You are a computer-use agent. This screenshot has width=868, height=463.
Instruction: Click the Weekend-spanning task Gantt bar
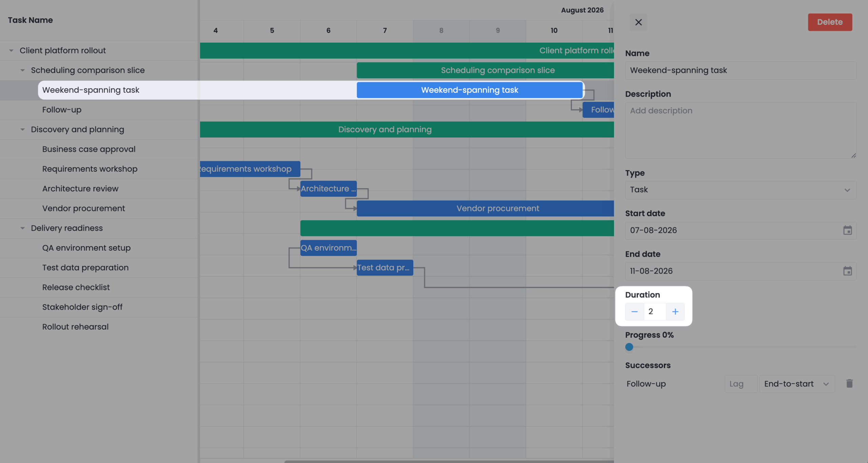[x=470, y=90]
